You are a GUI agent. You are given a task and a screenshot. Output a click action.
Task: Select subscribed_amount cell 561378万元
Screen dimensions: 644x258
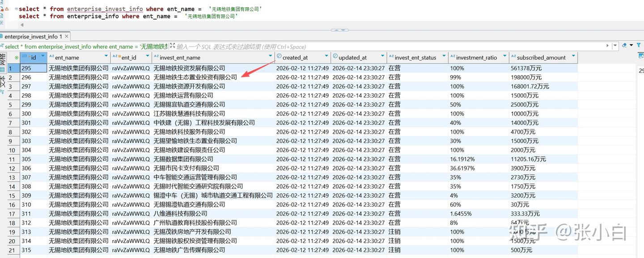[x=543, y=68]
